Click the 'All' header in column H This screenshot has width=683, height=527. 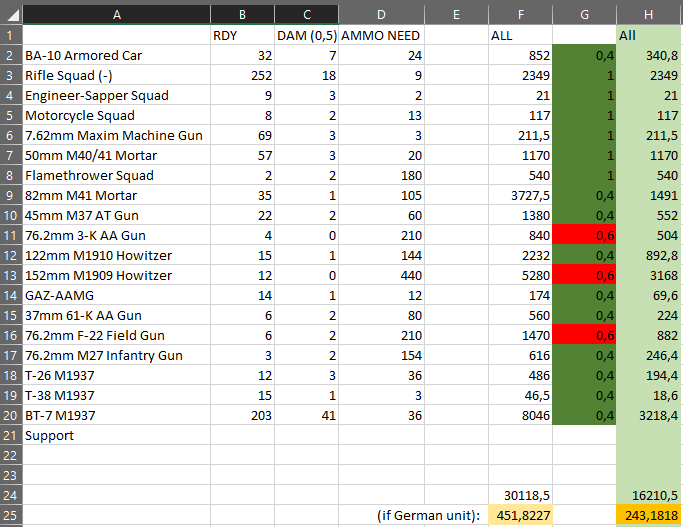[649, 35]
